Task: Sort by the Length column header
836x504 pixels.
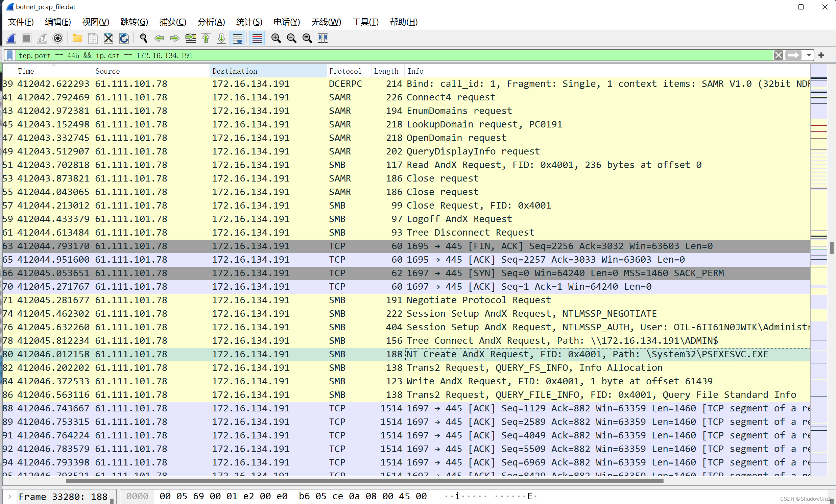Action: 387,71
